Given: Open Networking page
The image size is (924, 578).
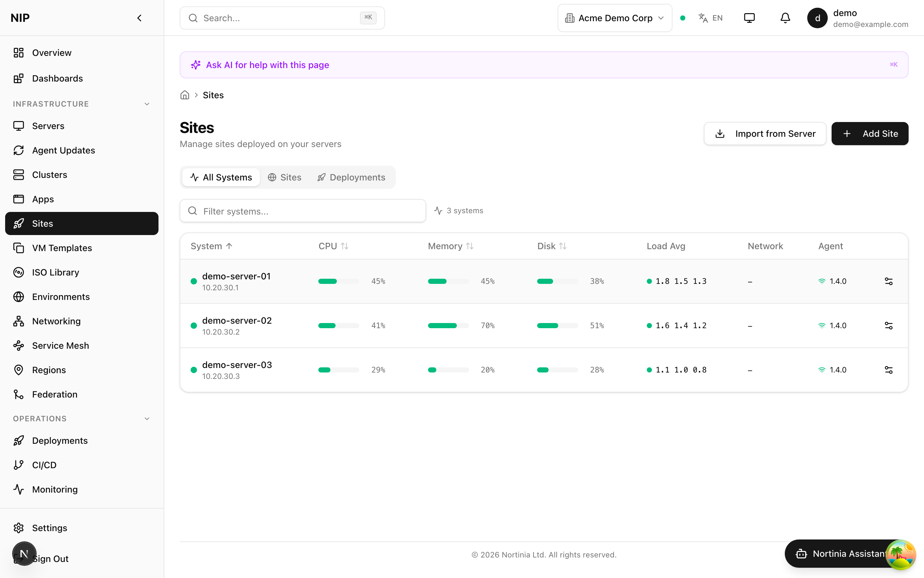Looking at the screenshot, I should (82, 321).
